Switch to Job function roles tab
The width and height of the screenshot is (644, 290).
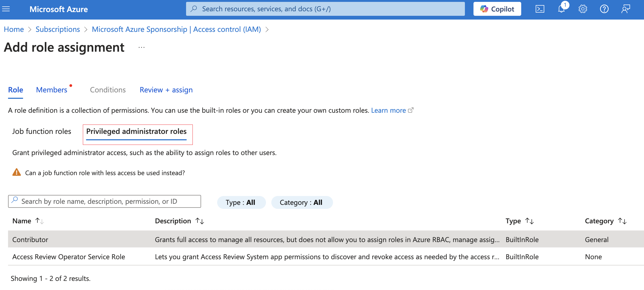[x=42, y=131]
